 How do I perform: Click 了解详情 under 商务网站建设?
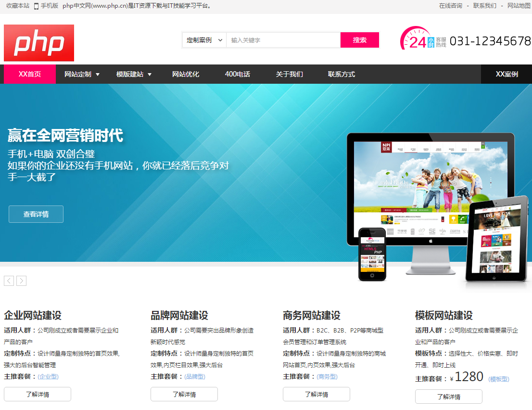[x=317, y=394]
